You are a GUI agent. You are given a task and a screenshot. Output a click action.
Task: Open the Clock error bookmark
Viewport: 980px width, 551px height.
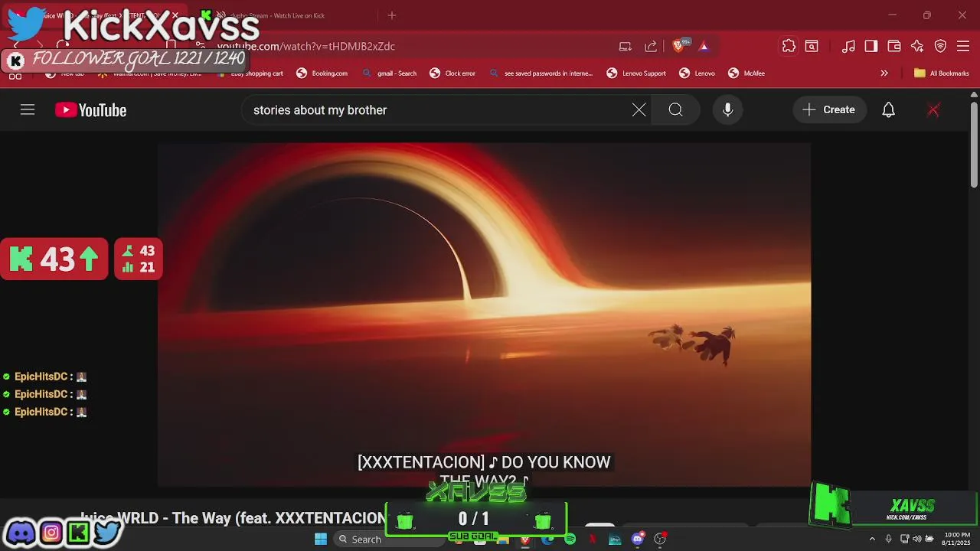[x=452, y=73]
